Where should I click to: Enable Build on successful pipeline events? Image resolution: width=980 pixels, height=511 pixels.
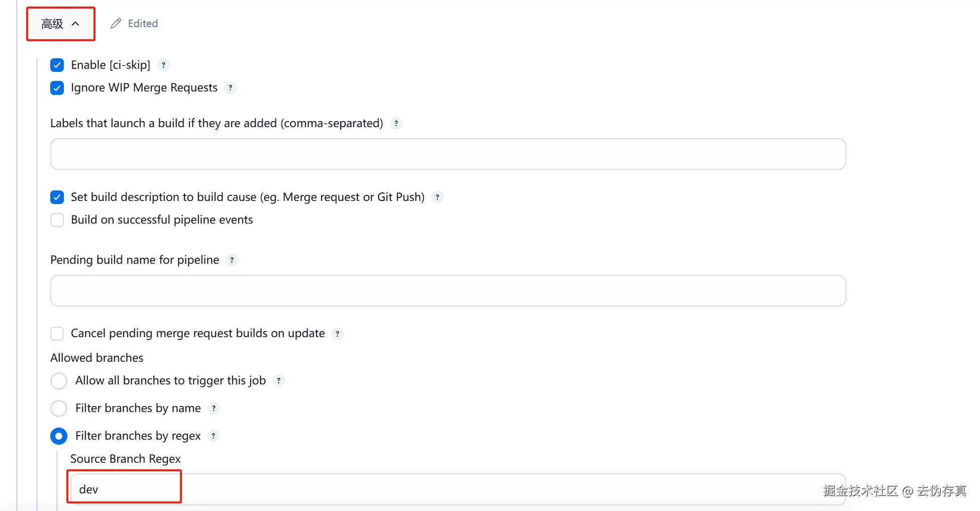click(x=57, y=220)
